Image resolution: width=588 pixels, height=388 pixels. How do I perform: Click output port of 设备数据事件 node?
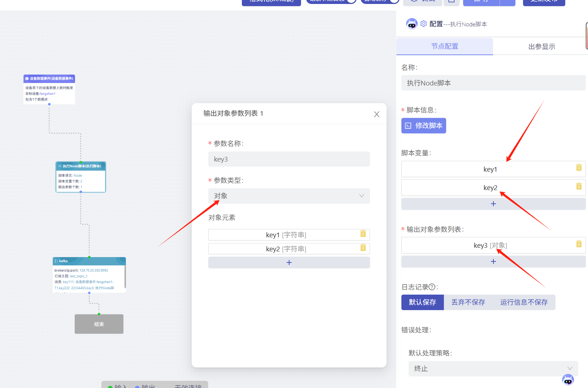pos(49,104)
